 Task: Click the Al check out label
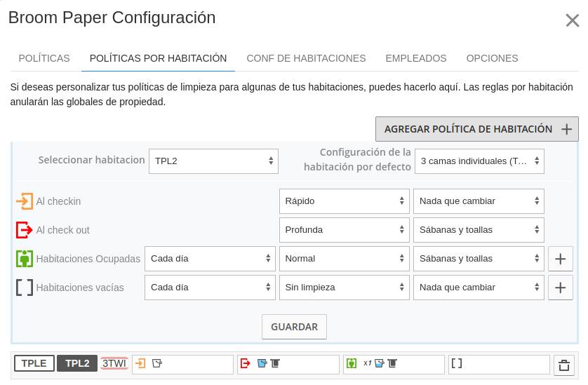[x=63, y=230]
